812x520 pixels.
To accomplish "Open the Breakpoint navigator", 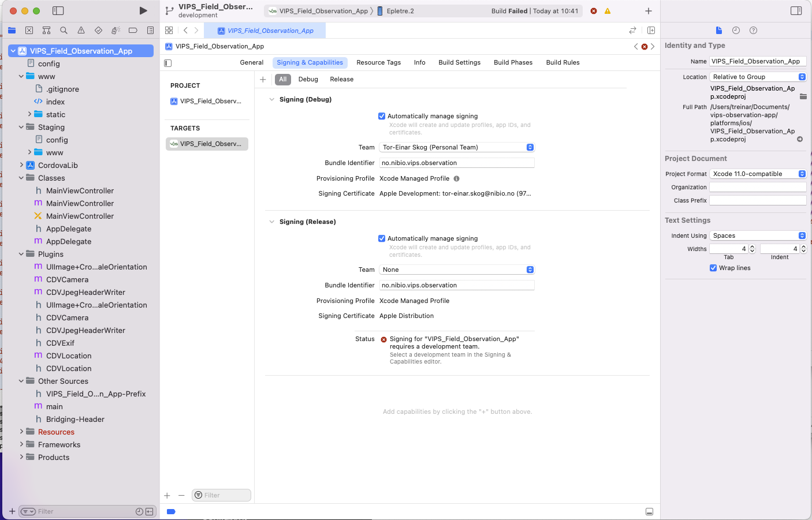I will click(x=133, y=31).
